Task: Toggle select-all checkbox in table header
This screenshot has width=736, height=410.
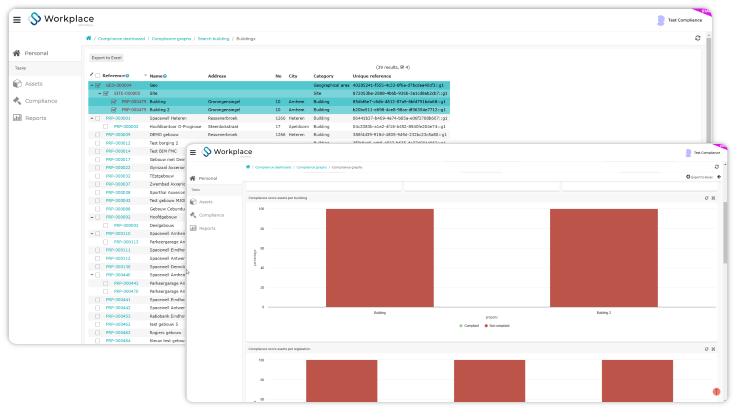Action: coord(98,76)
